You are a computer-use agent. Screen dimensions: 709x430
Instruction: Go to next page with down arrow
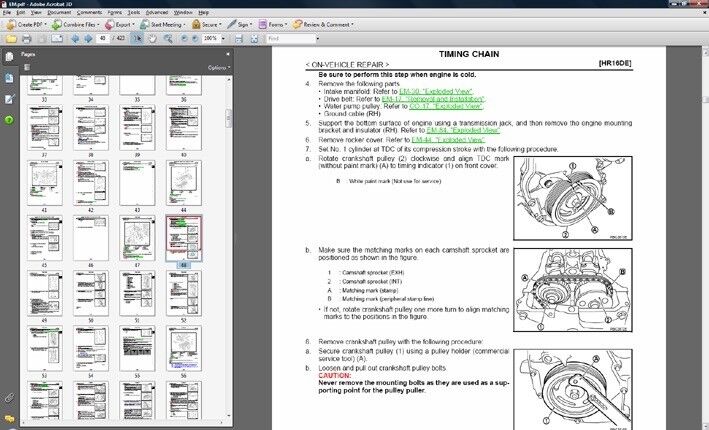(87, 38)
